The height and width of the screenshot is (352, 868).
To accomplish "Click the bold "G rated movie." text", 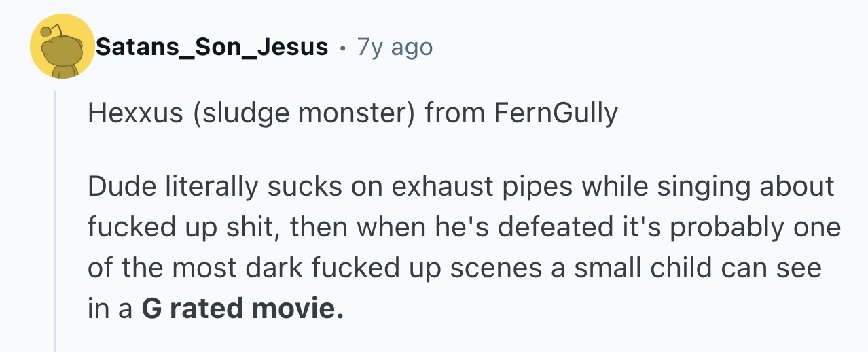I will pyautogui.click(x=242, y=309).
